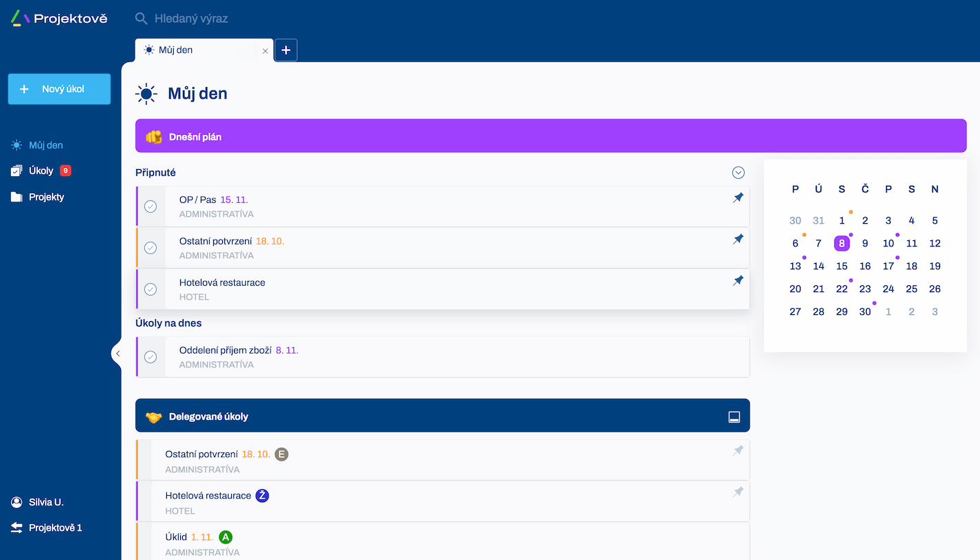Select day 6 in calendar
This screenshot has width=980, height=560.
click(x=795, y=243)
